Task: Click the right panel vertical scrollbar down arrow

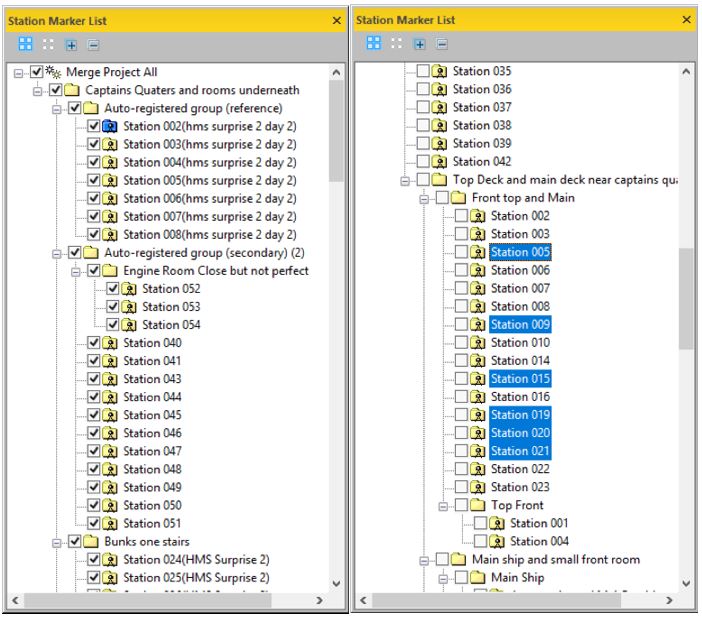Action: [x=685, y=583]
